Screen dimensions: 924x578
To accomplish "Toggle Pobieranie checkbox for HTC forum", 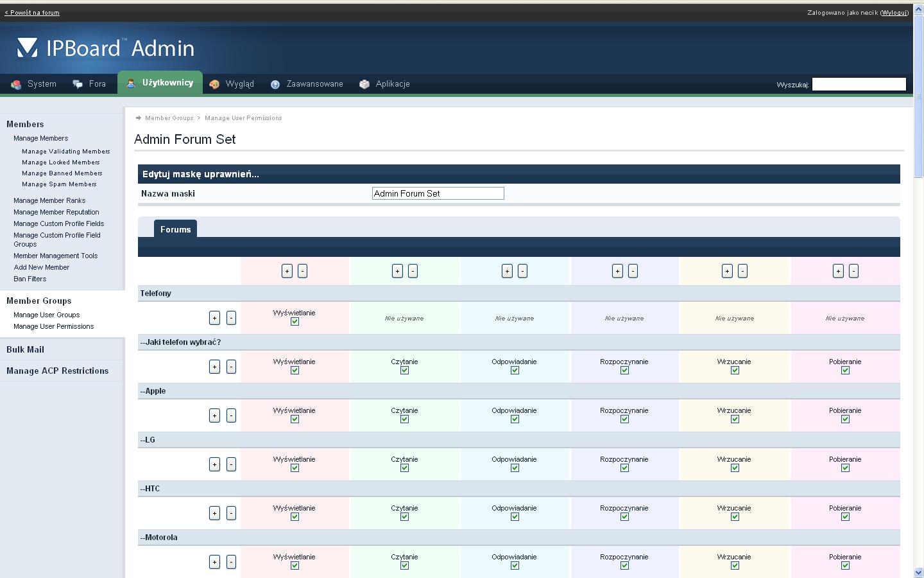I will [845, 517].
